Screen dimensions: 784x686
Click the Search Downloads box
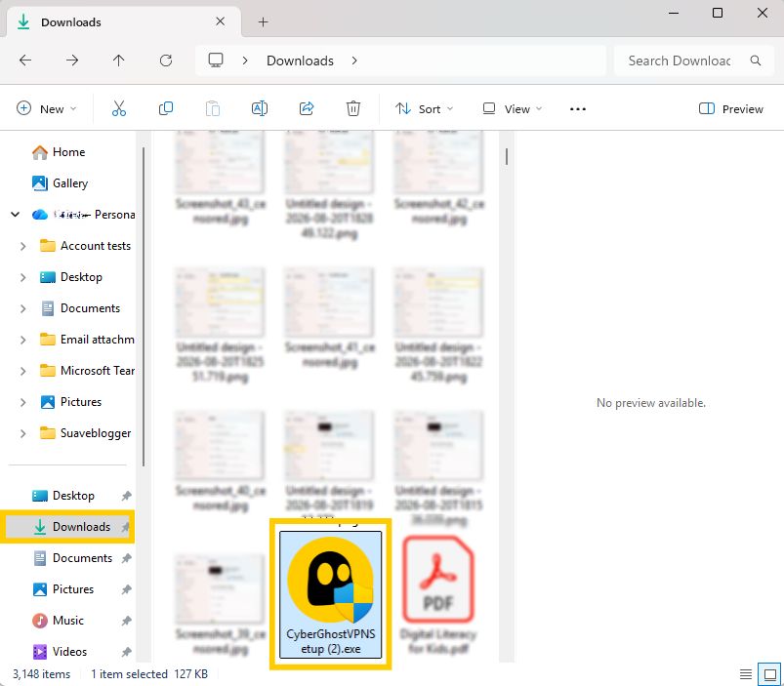[x=694, y=61]
